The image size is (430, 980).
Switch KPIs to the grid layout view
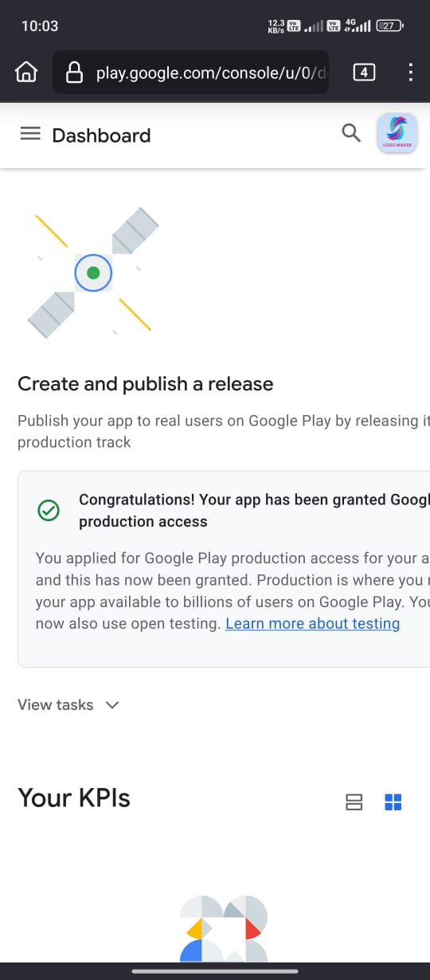(x=393, y=802)
